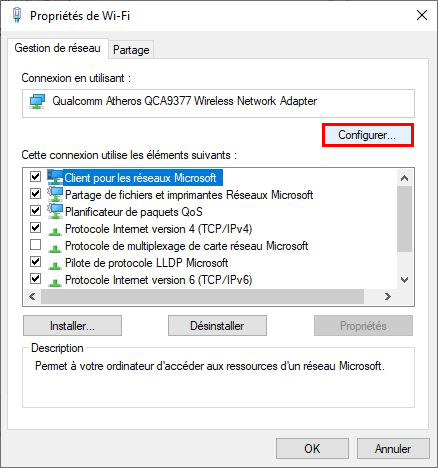
Task: Select the Partage de fichiers et imprimantes icon
Action: click(x=55, y=194)
